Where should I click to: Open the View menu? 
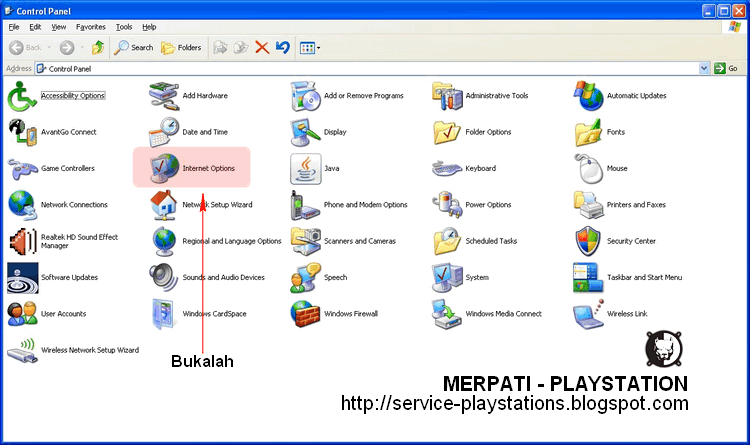coord(58,27)
